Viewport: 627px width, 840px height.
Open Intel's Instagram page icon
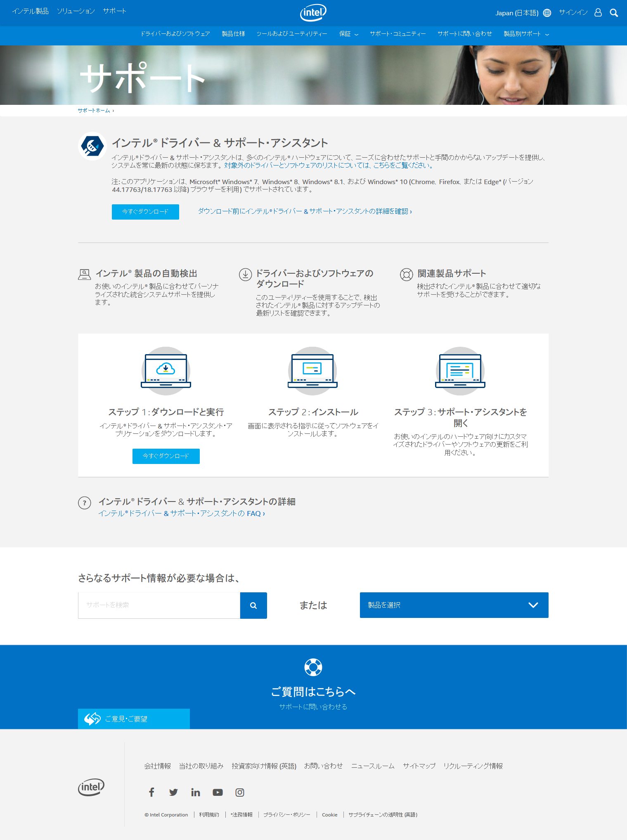point(240,792)
